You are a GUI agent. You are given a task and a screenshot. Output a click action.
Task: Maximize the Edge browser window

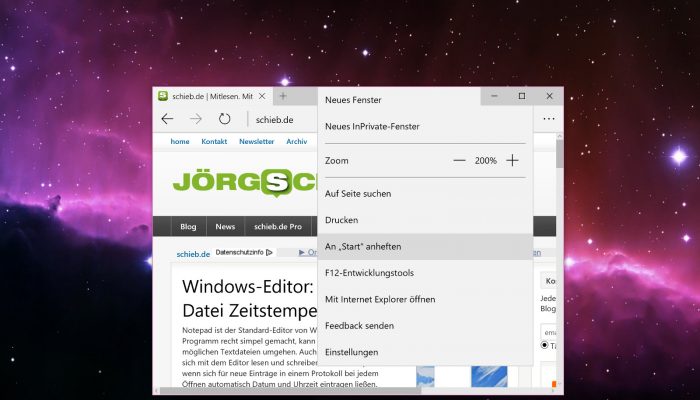tap(522, 96)
